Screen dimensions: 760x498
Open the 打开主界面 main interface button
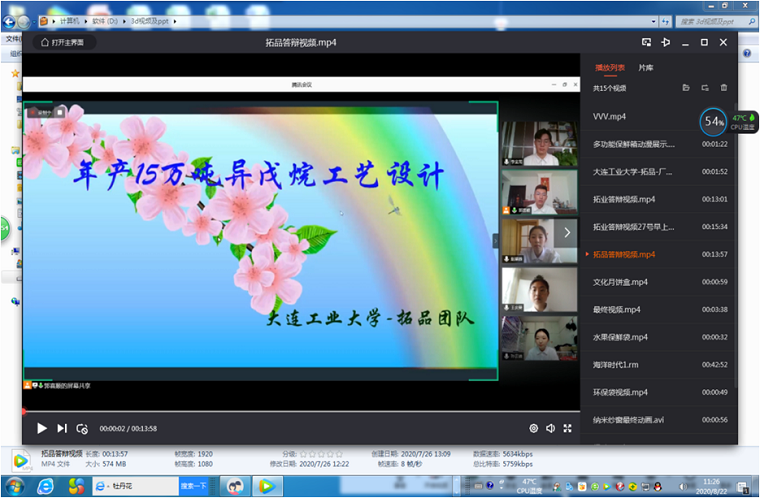click(62, 42)
